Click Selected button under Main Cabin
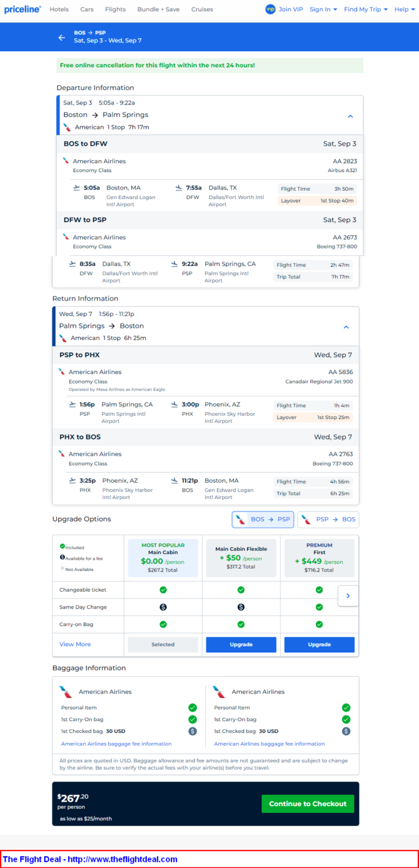Screen dimensions: 419x868 click(163, 644)
